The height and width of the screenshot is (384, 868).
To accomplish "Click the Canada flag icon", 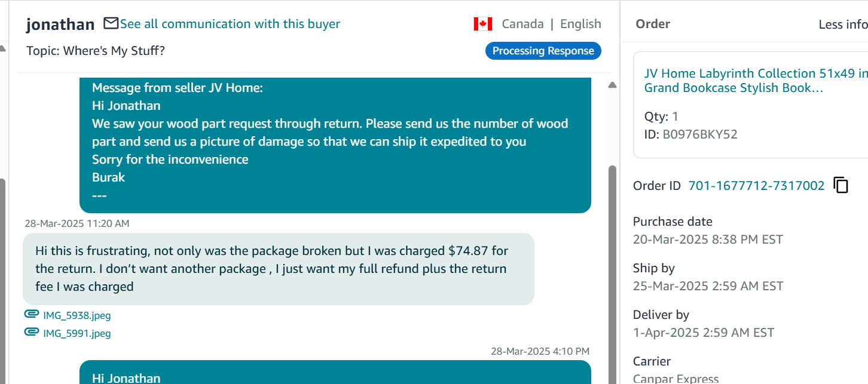I will tap(482, 24).
